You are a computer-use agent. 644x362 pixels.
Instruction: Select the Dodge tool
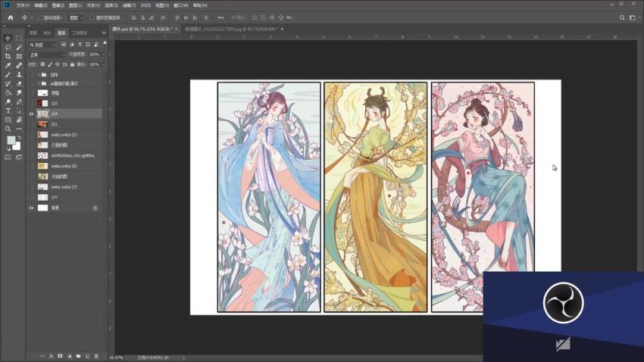coord(8,101)
